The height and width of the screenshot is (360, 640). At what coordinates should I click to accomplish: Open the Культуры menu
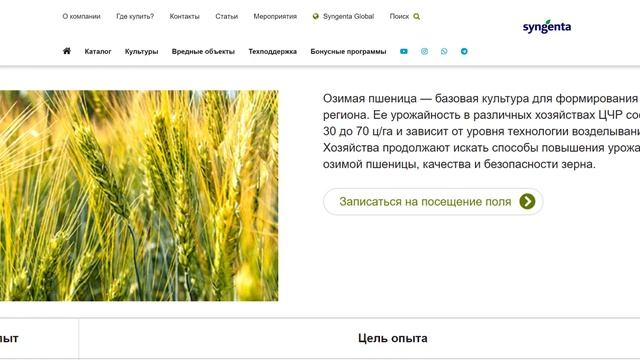141,51
